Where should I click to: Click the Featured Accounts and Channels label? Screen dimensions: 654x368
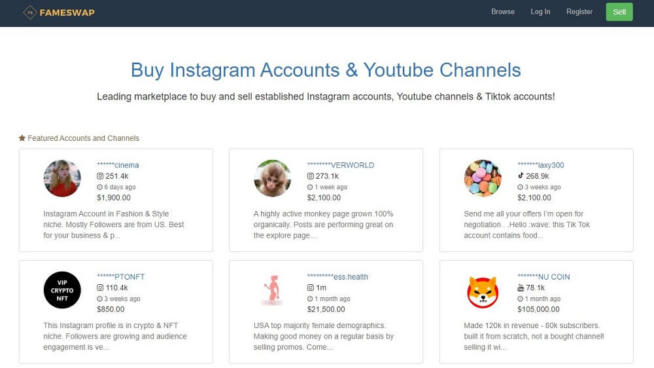click(x=83, y=138)
